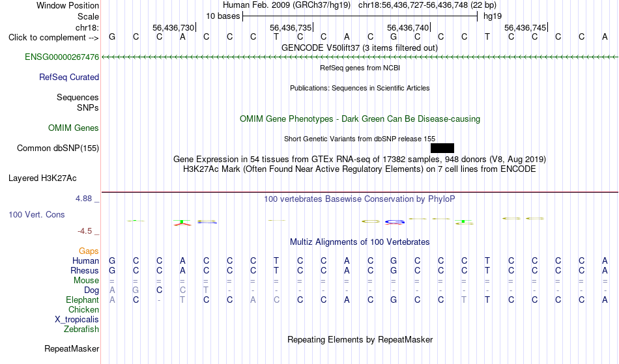Click the Zebrafish species row label
This screenshot has width=619, height=364.
pos(81,329)
